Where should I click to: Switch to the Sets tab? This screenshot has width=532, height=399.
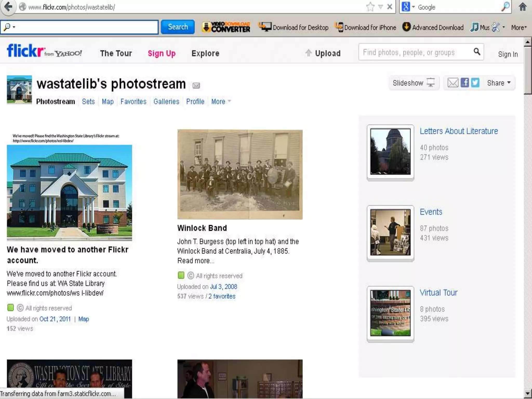pos(88,102)
